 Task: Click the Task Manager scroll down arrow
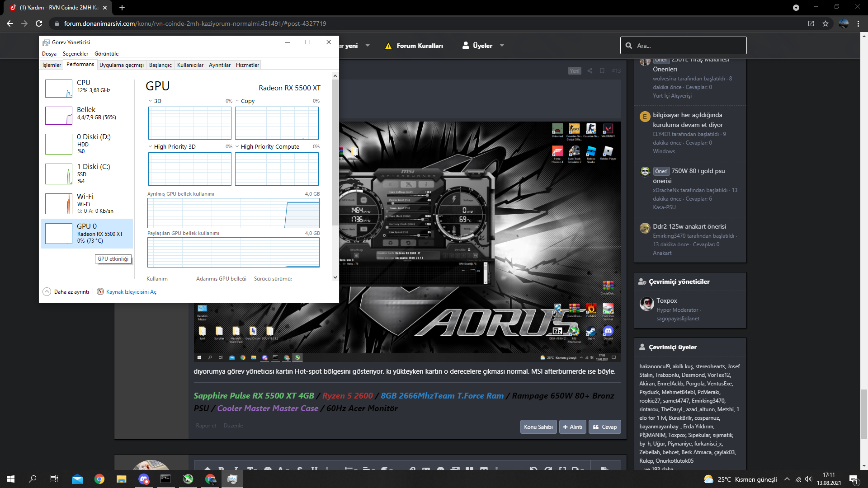(335, 277)
